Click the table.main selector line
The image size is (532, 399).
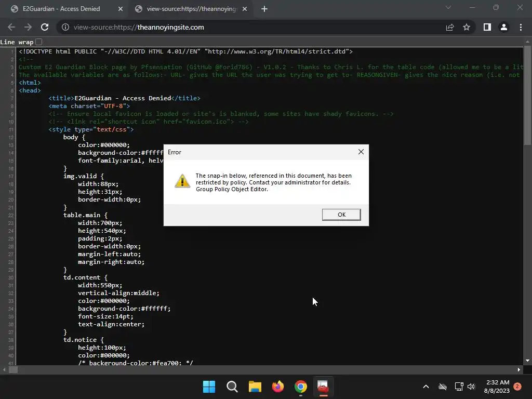85,215
